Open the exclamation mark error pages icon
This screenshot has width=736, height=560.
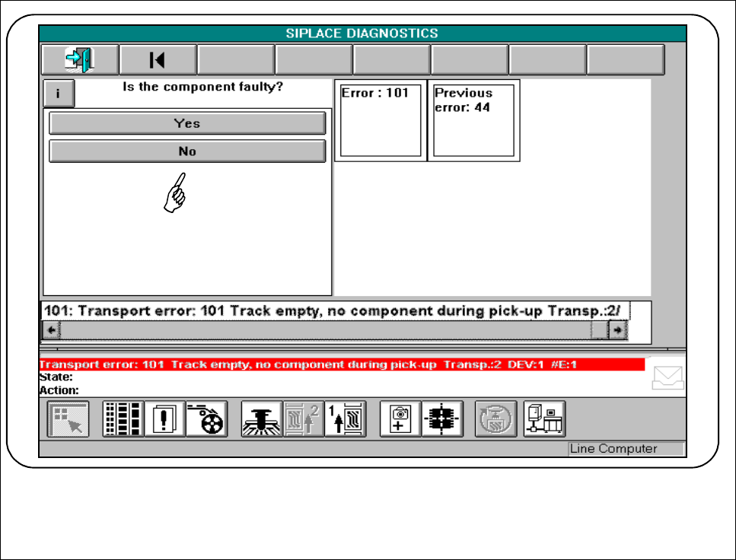coord(164,419)
